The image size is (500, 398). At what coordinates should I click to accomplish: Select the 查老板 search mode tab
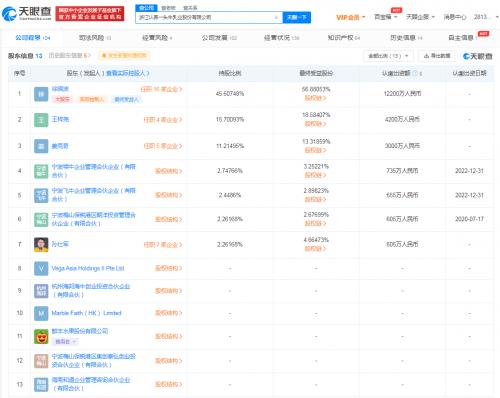pyautogui.click(x=168, y=8)
